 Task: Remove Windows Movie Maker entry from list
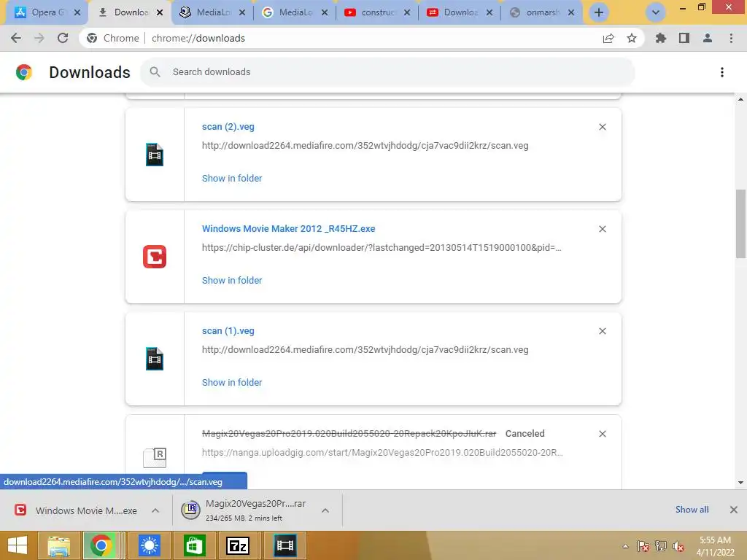(602, 229)
